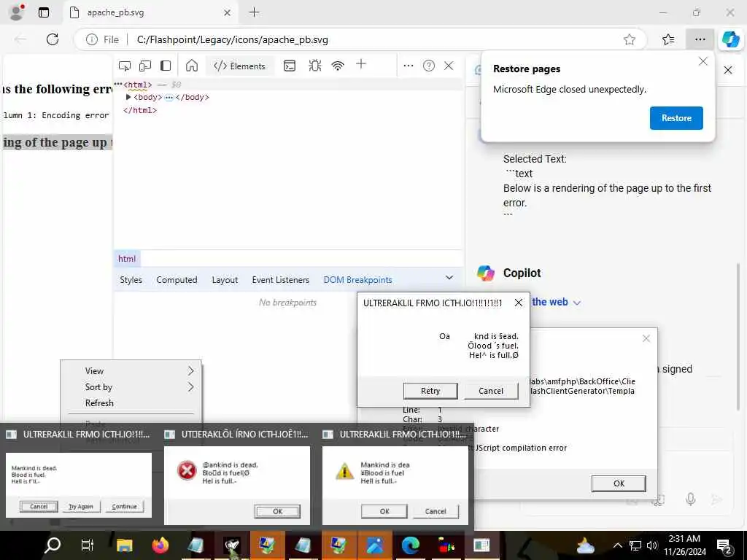Click the Restore button in Restore pages
The image size is (747, 560).
pyautogui.click(x=676, y=118)
